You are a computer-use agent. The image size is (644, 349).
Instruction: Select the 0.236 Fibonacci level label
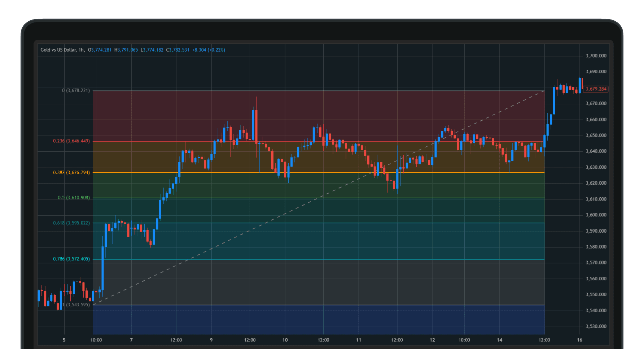(71, 141)
